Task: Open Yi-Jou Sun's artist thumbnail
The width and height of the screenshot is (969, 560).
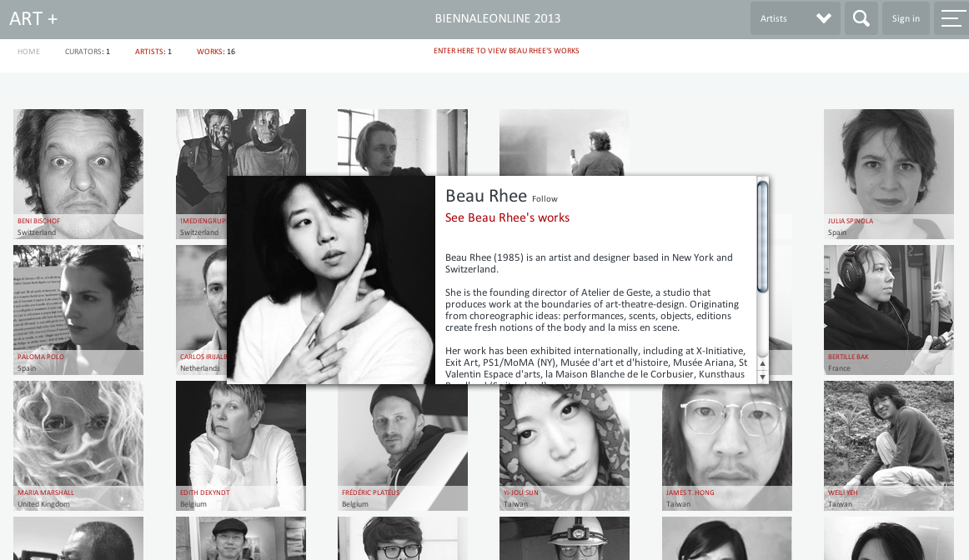Action: [x=565, y=447]
